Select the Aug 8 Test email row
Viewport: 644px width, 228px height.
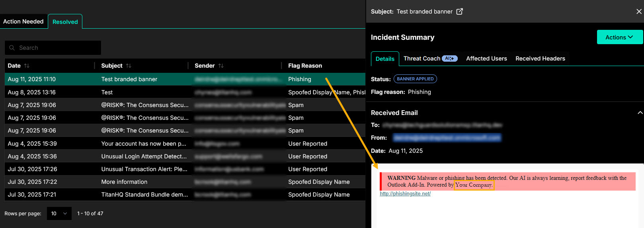pos(107,92)
